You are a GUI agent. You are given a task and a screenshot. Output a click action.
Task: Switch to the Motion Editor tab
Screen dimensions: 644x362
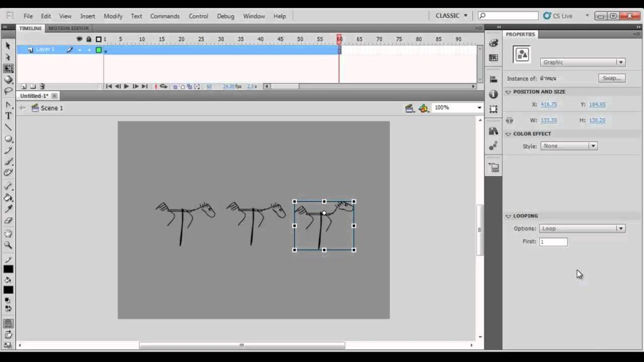click(x=69, y=28)
